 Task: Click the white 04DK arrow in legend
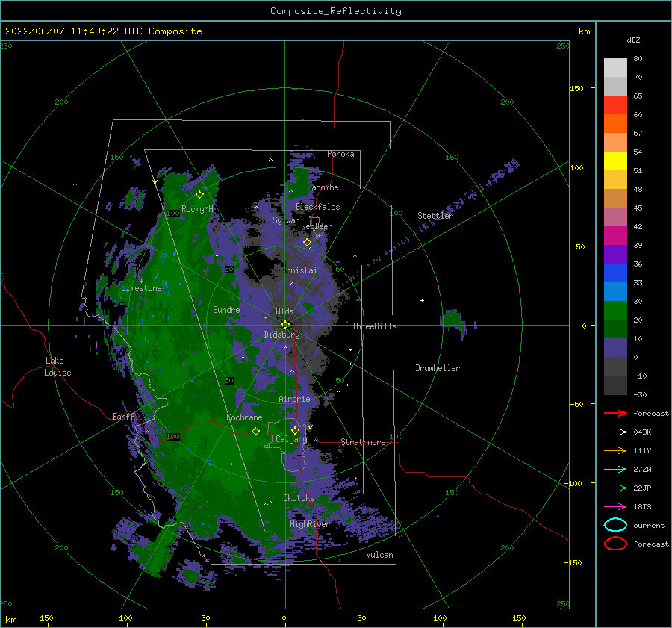pyautogui.click(x=615, y=432)
